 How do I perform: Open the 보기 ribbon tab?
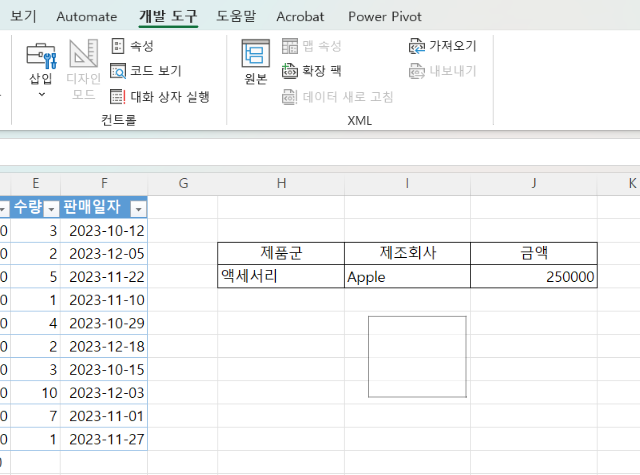tap(23, 16)
